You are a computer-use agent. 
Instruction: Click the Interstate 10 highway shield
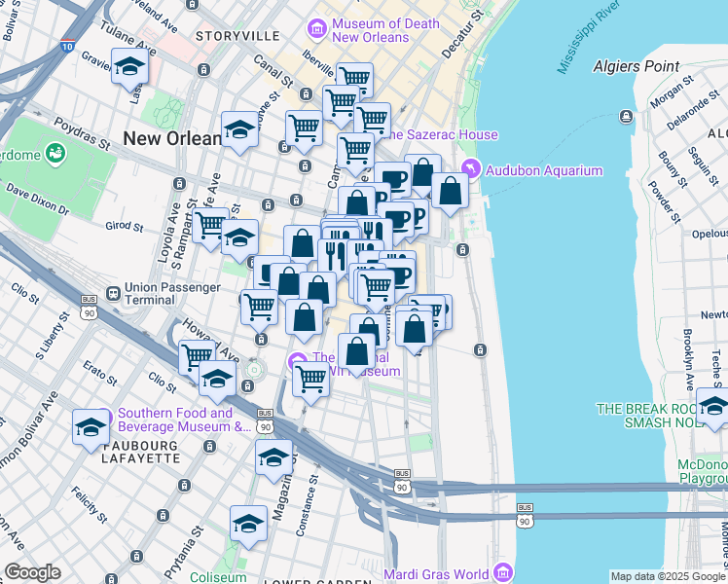click(x=67, y=46)
